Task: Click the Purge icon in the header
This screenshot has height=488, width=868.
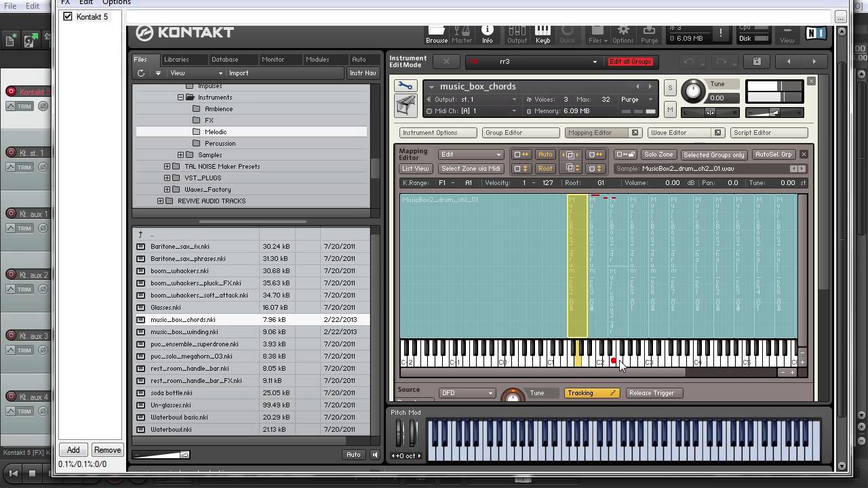Action: [649, 34]
